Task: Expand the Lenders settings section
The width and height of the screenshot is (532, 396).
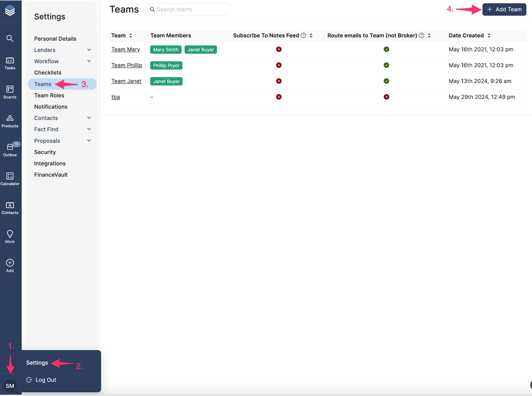Action: (x=89, y=50)
